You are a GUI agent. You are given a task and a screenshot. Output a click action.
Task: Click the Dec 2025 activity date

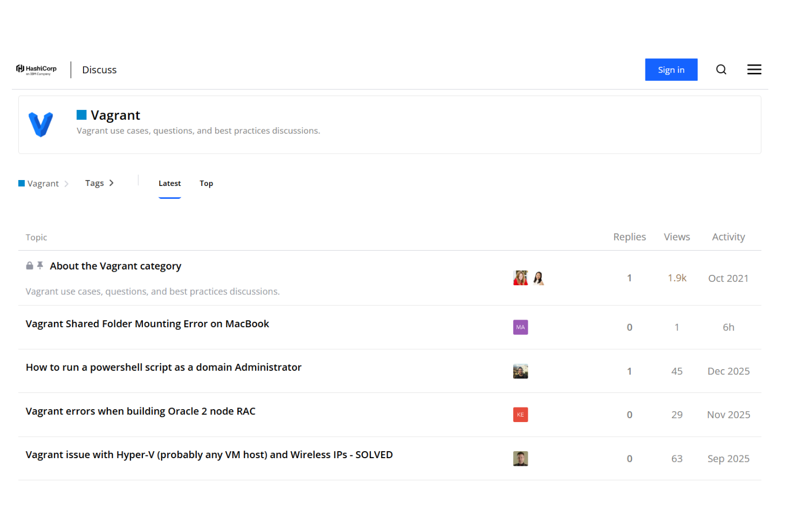(728, 371)
